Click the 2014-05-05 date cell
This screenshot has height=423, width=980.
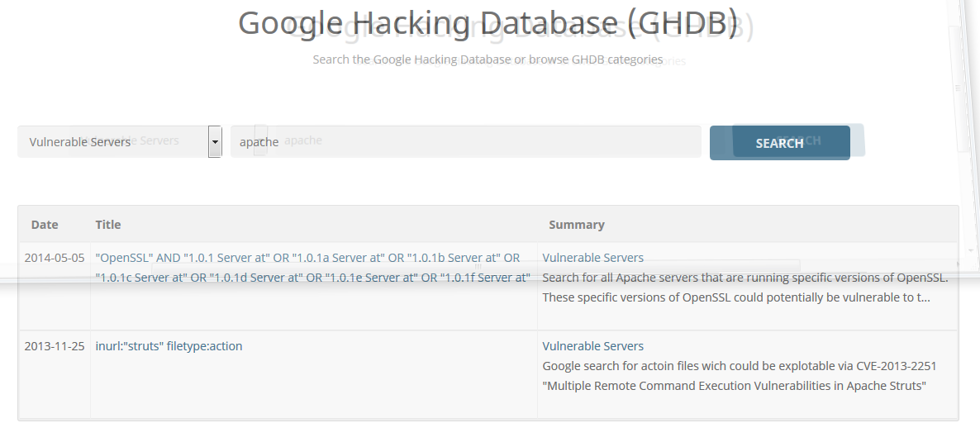tap(55, 258)
